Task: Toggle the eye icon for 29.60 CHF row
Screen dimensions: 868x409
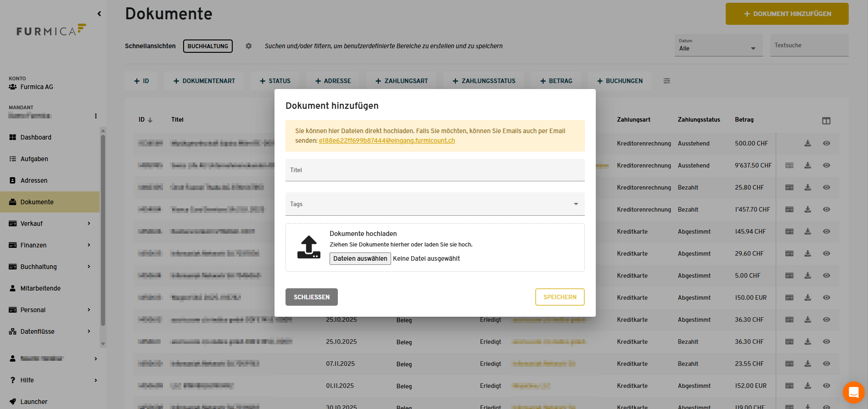Action: point(826,253)
